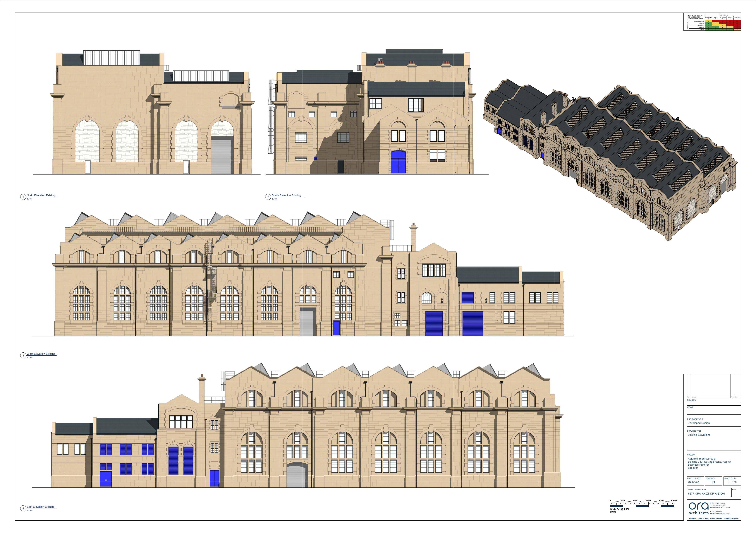Click the document ref 6677-ORA-XX-ZZ-DR-A-33001

pyautogui.click(x=707, y=494)
